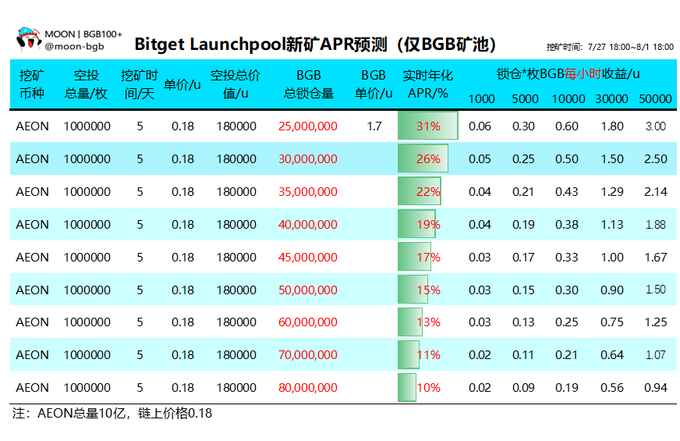
Task: Click the 45,000,000 locked amount cell
Action: 308,257
